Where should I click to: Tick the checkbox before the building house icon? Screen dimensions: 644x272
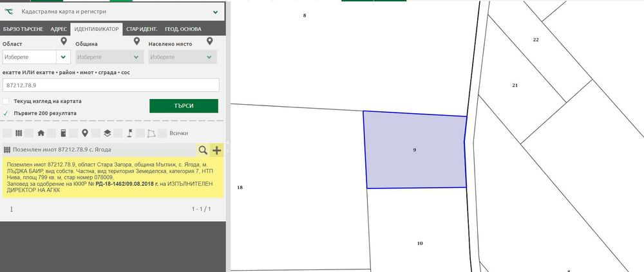coord(29,133)
